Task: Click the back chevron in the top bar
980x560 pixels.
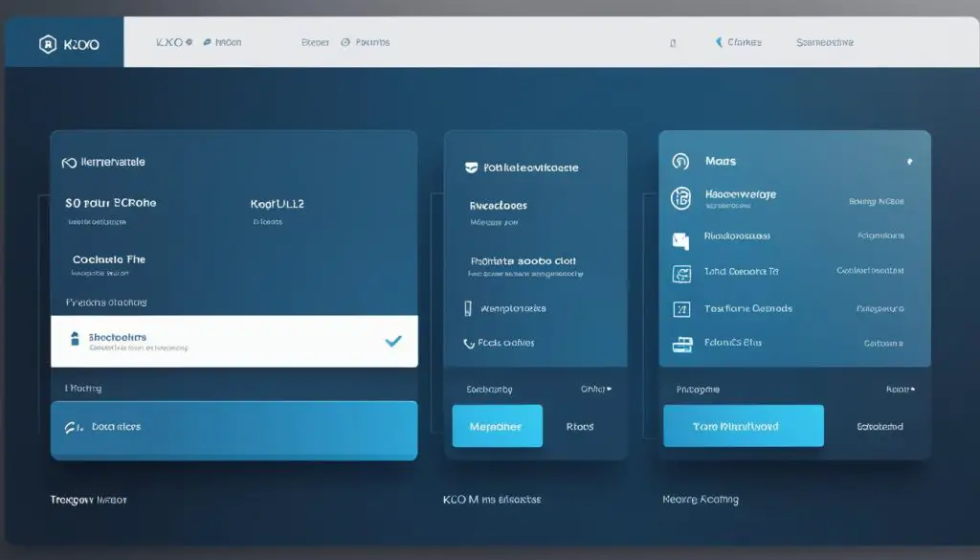Action: click(x=717, y=41)
